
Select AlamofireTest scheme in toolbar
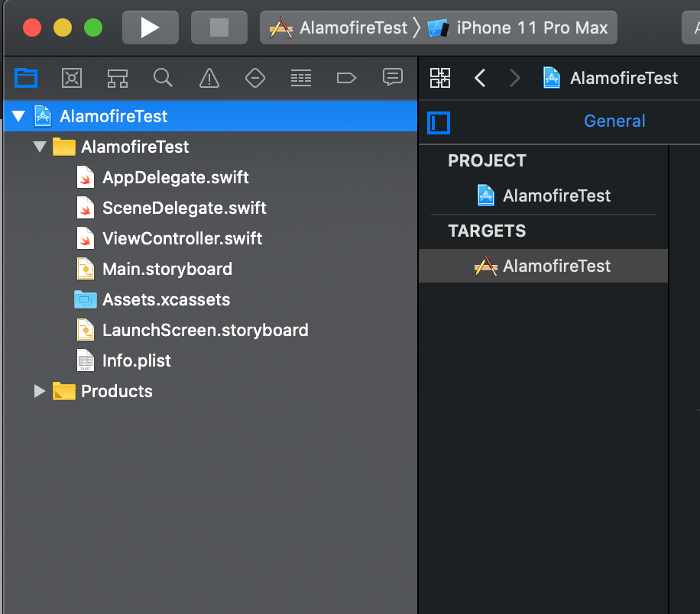coord(339,27)
